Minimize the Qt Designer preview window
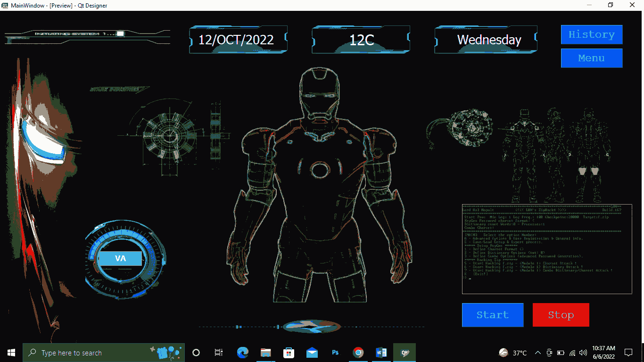The width and height of the screenshot is (644, 362). pyautogui.click(x=589, y=5)
